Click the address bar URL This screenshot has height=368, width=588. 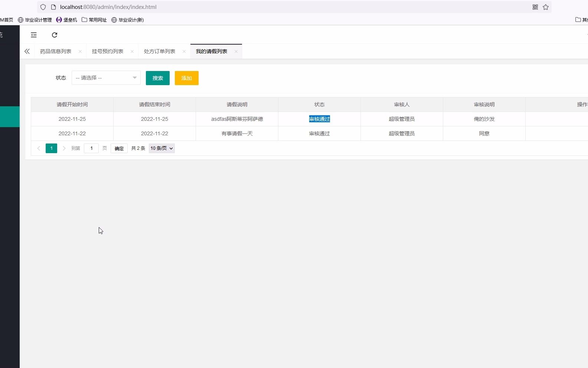point(108,7)
